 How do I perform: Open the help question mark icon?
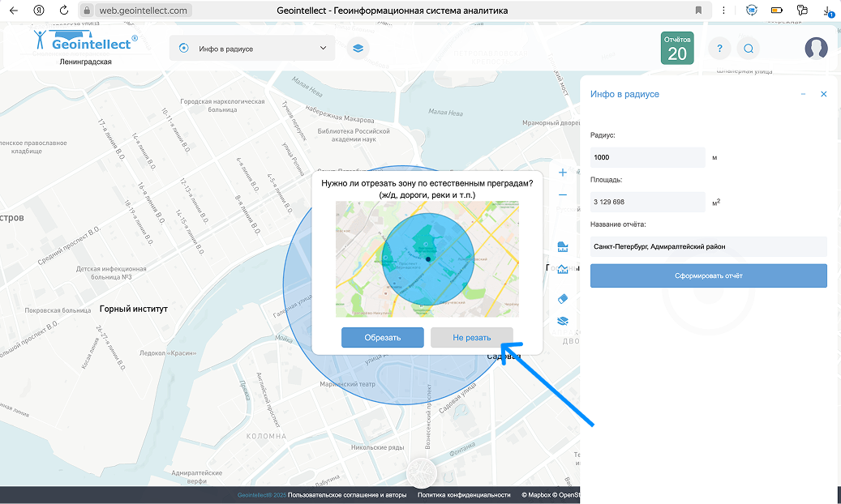pyautogui.click(x=719, y=49)
